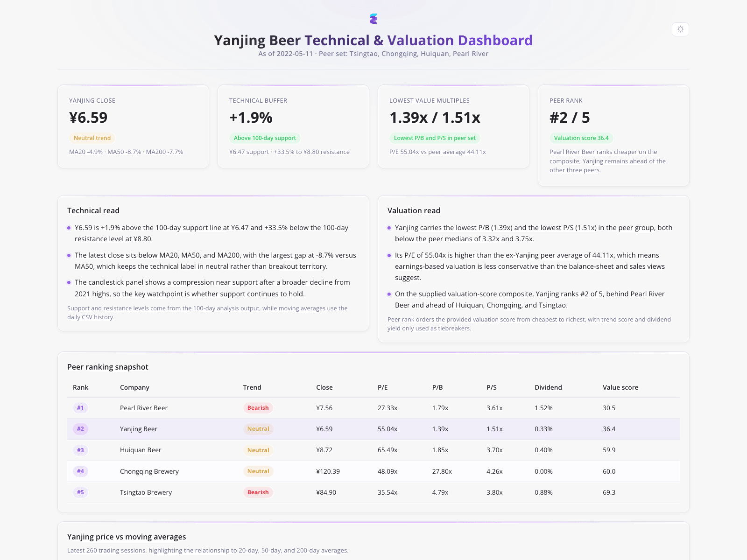Screen dimensions: 747x560
Task: Click Chongqing Brewery's Neutral trend badge
Action: [258, 471]
